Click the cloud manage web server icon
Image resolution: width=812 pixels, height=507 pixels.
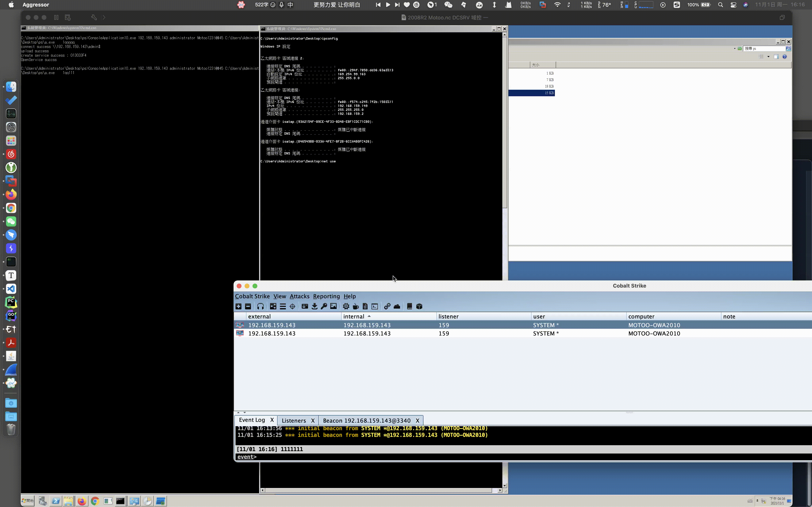(397, 306)
